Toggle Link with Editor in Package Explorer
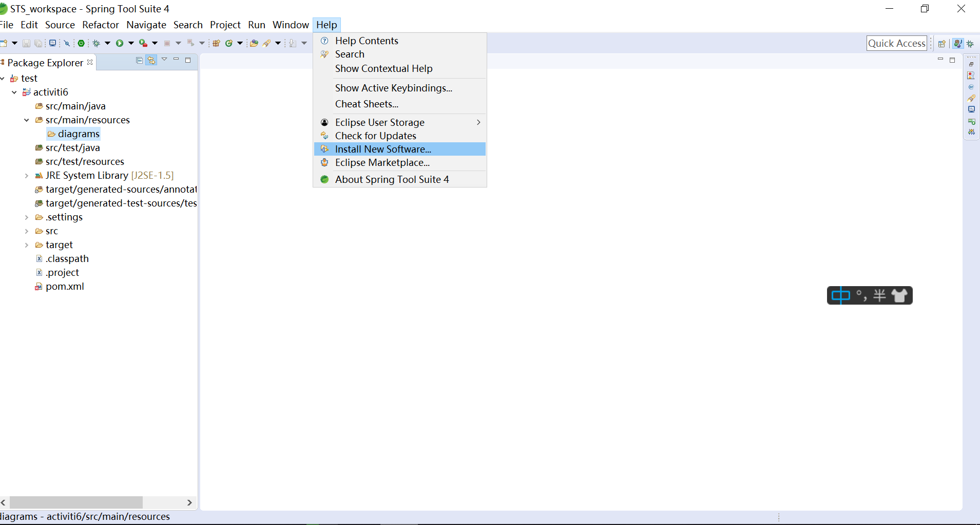 click(151, 60)
